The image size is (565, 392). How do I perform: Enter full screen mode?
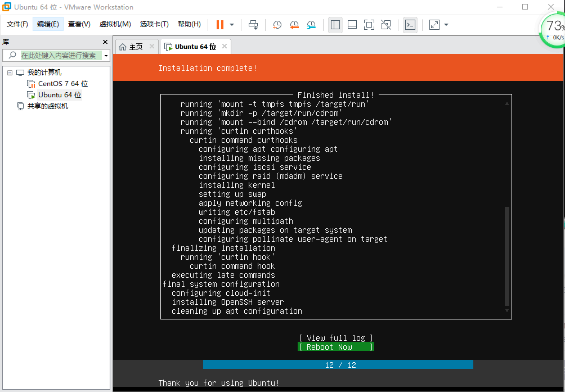369,25
